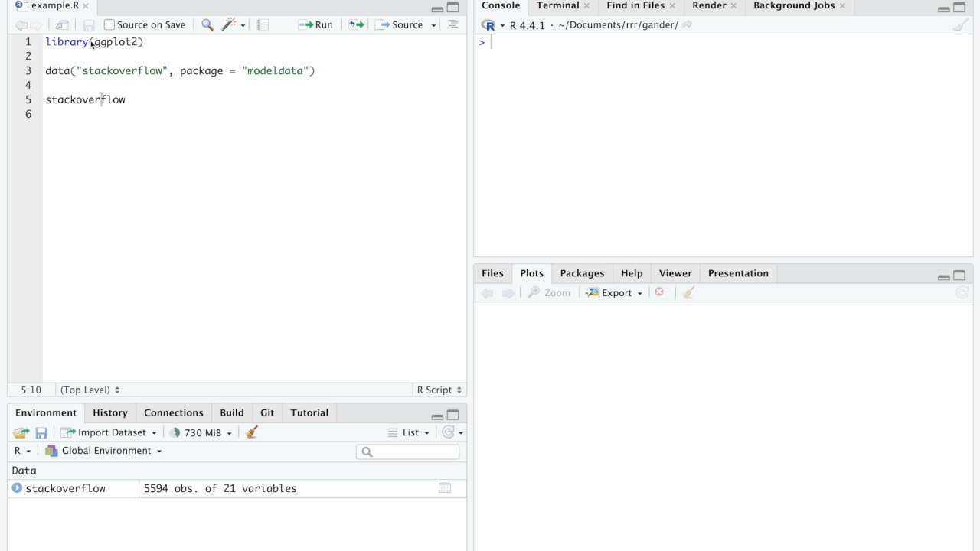Refresh the environment with the refresh icon

(x=449, y=432)
